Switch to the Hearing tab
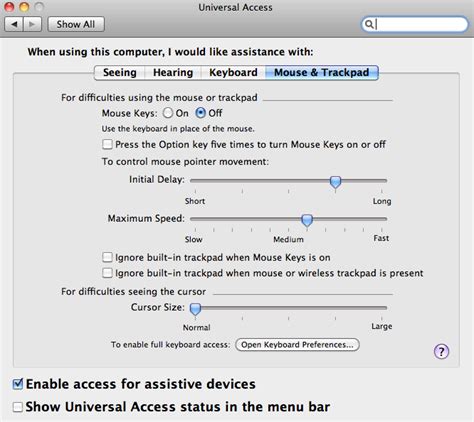474x422 pixels. pos(173,73)
